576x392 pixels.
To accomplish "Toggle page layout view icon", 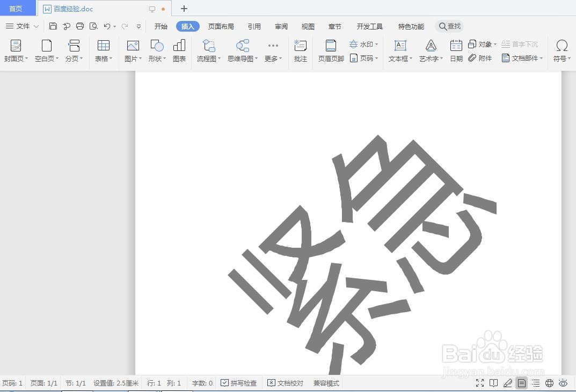I will coord(522,383).
